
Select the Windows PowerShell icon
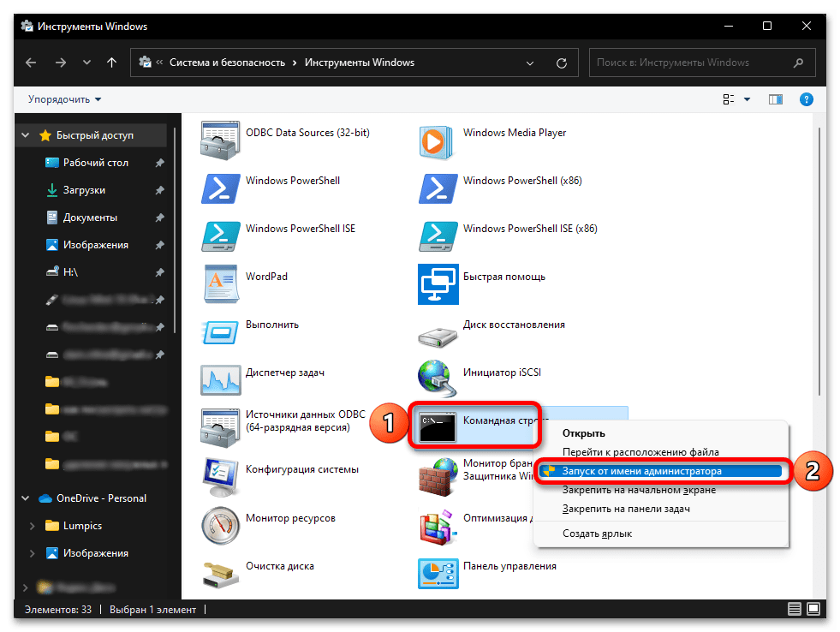[220, 188]
